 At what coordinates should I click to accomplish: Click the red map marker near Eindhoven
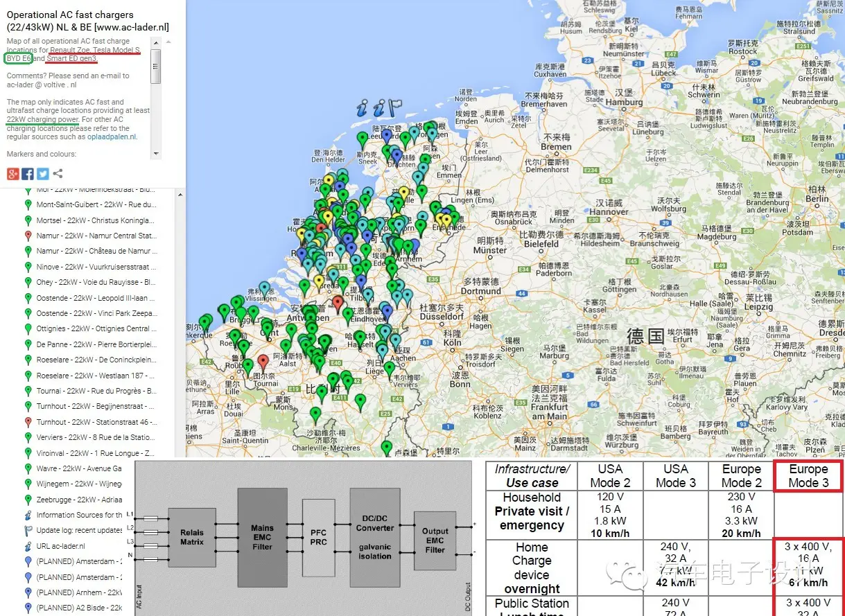coord(338,303)
